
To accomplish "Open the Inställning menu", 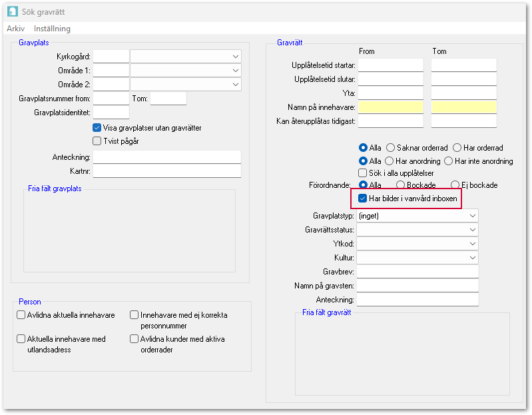I will coord(52,29).
